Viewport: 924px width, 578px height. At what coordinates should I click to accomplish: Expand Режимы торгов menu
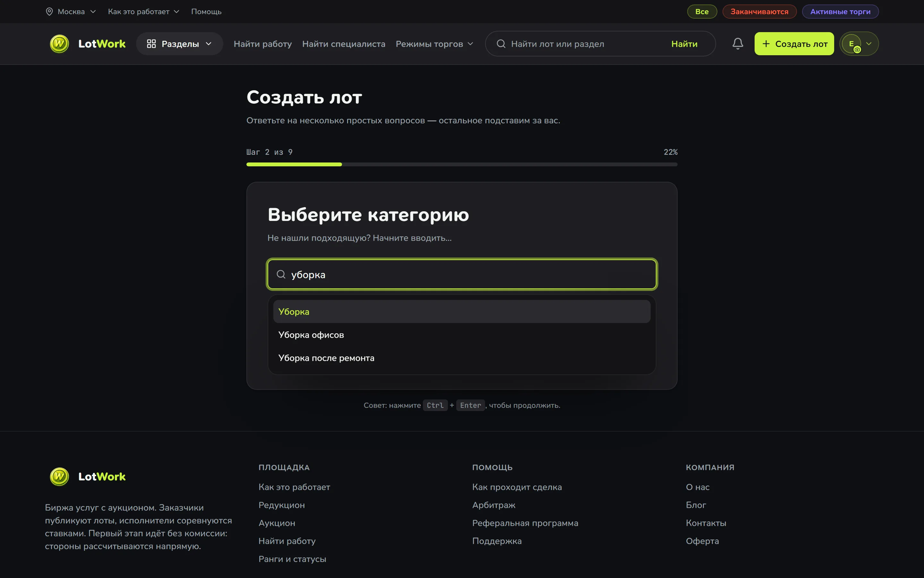pyautogui.click(x=434, y=44)
